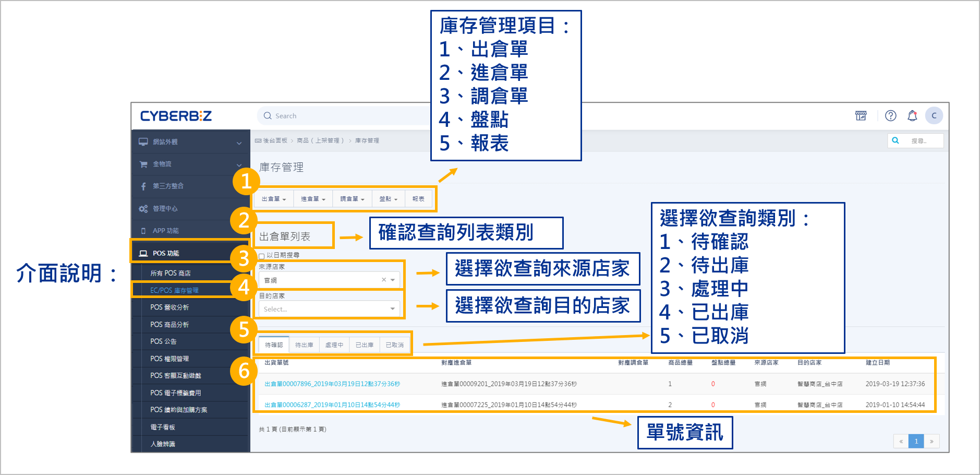Click the phone icon beside APP 功能

pyautogui.click(x=143, y=231)
